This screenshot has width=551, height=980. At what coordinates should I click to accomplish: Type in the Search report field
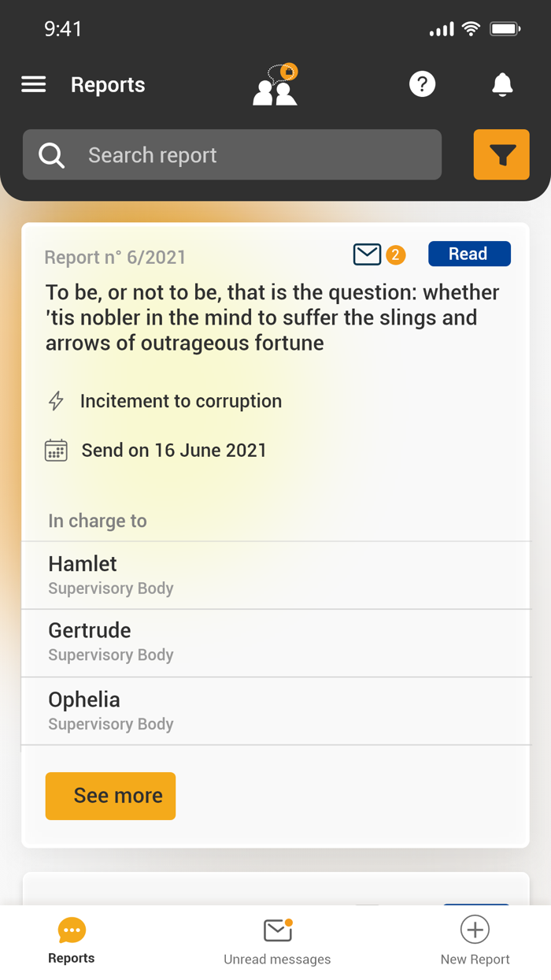252,155
